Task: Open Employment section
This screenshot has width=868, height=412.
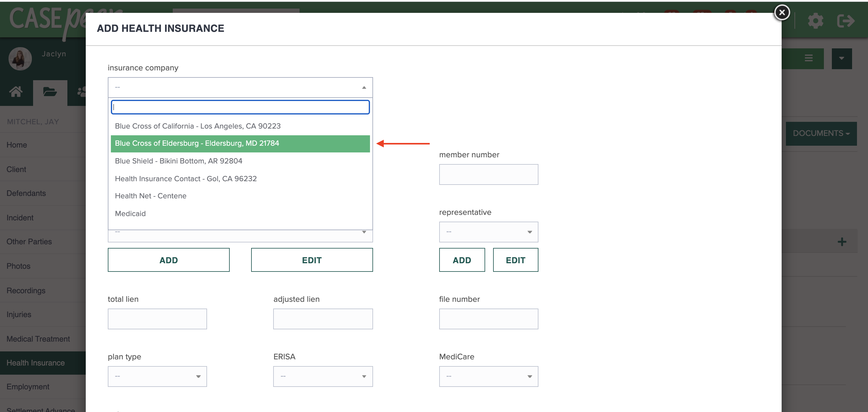Action: pos(43,387)
